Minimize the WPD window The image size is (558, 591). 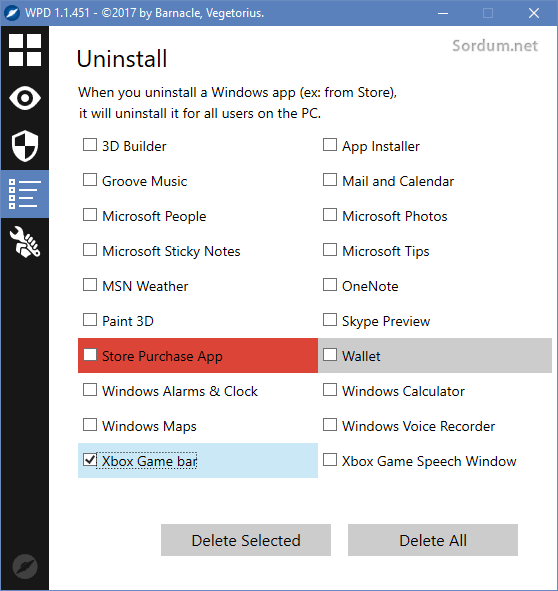443,13
